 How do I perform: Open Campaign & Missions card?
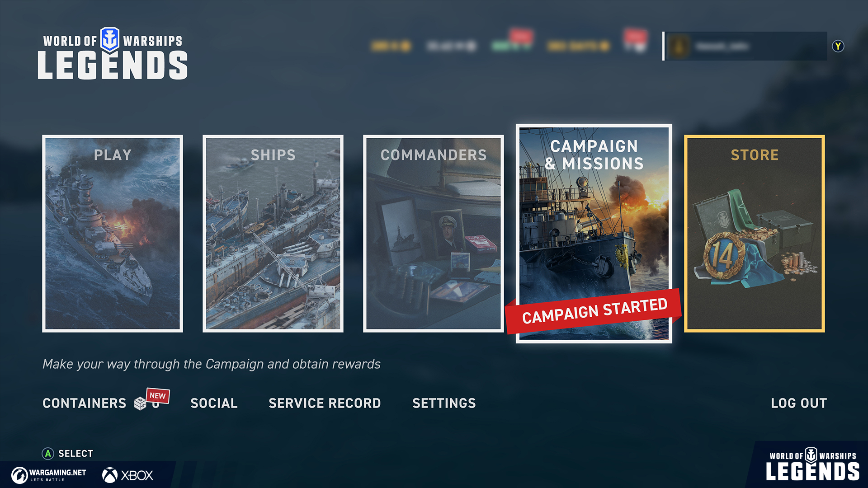pyautogui.click(x=594, y=234)
